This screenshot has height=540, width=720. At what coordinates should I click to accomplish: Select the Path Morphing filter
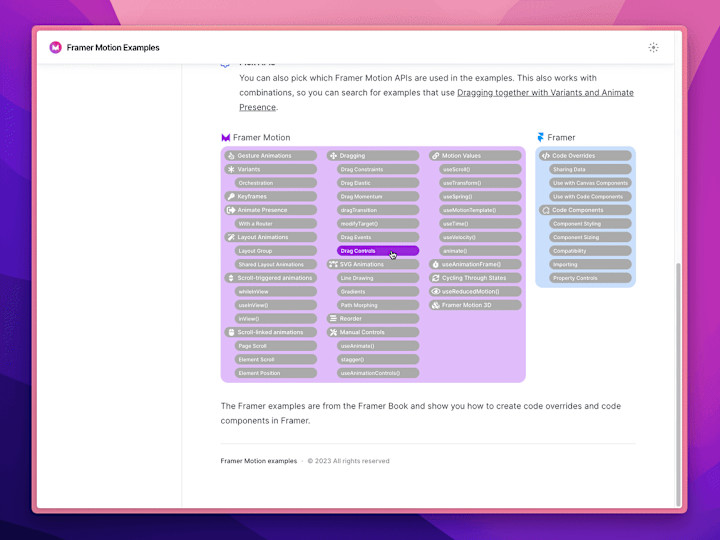coord(378,305)
